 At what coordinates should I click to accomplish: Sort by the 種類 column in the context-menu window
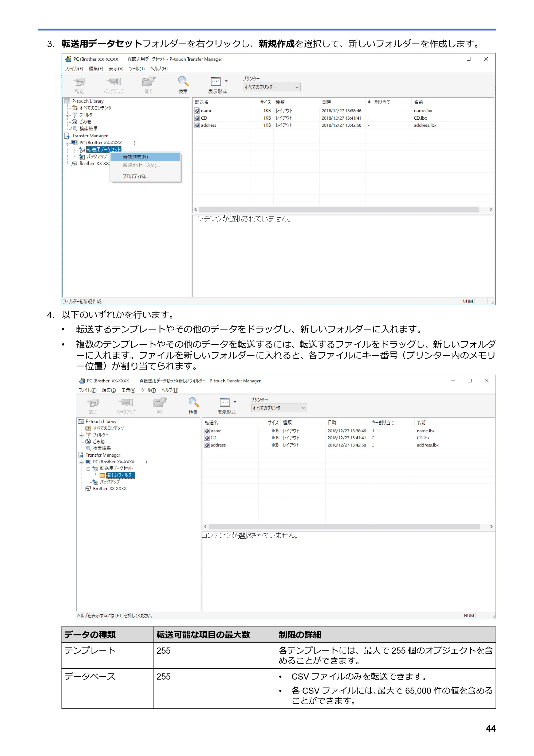tap(296, 102)
